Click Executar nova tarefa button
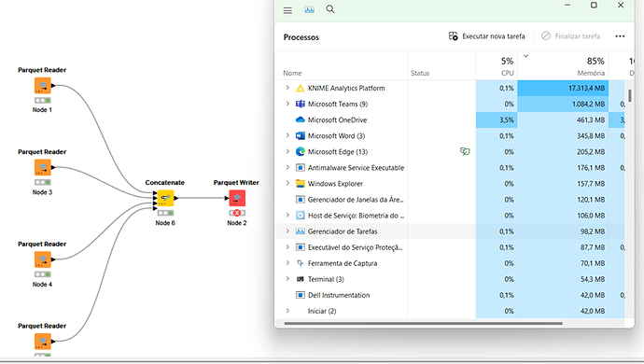This screenshot has height=364, width=644. coord(486,36)
